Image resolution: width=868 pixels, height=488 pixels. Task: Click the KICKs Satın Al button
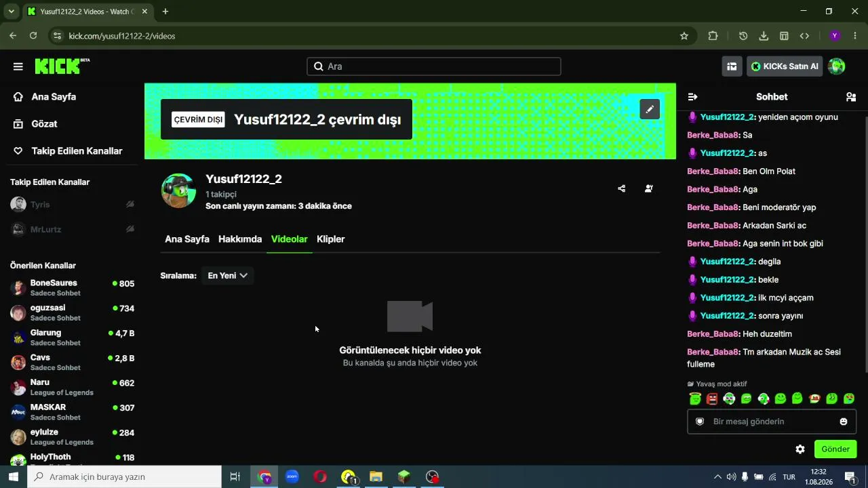[785, 66]
